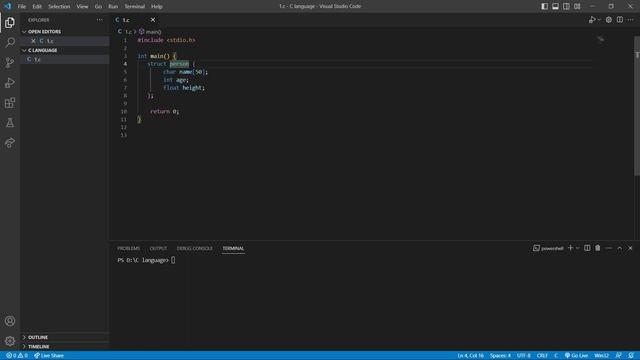Click the editor vertical scrollbar
Image resolution: width=640 pixels, height=360 pixels.
[x=637, y=106]
